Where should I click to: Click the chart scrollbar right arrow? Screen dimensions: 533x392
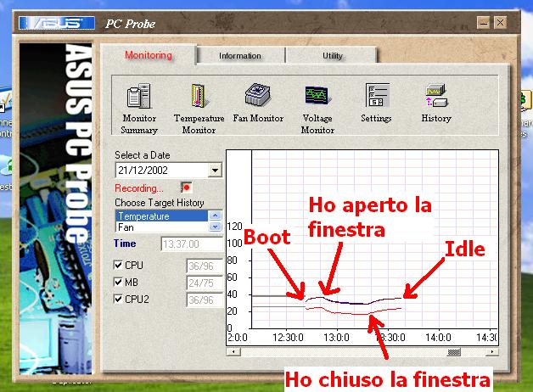(x=492, y=351)
